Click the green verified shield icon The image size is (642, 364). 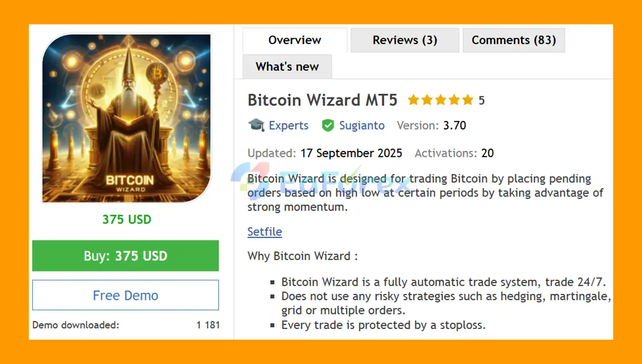click(328, 125)
